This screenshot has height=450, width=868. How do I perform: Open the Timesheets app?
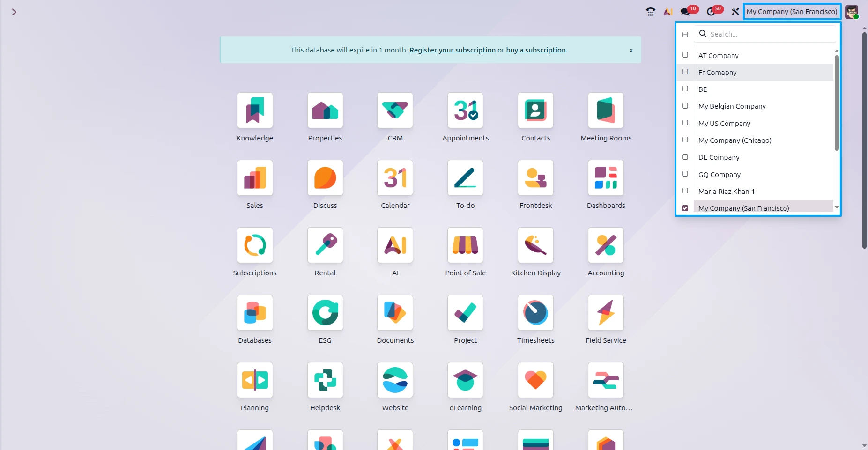click(536, 313)
